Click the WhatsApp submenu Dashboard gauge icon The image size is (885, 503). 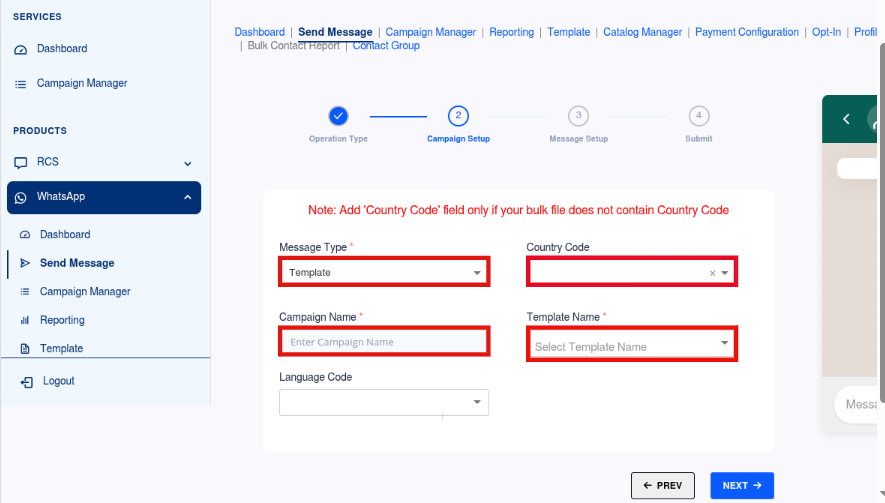pos(25,234)
